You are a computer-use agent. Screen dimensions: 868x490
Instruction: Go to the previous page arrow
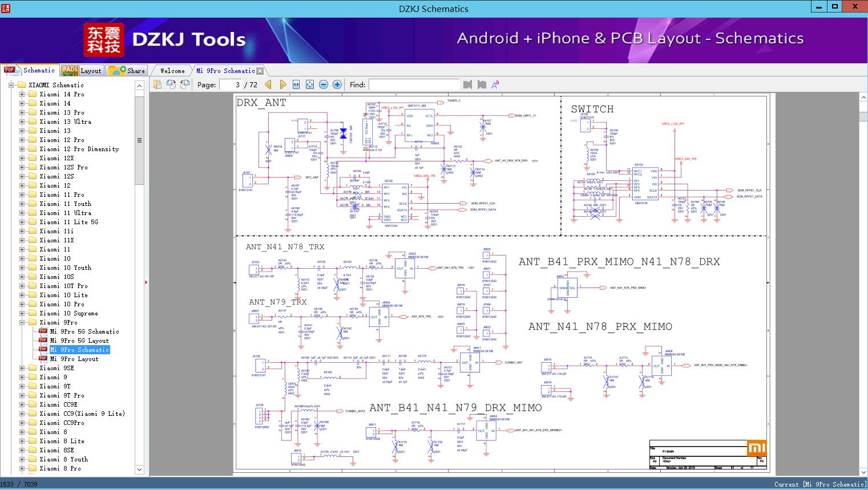pyautogui.click(x=268, y=84)
